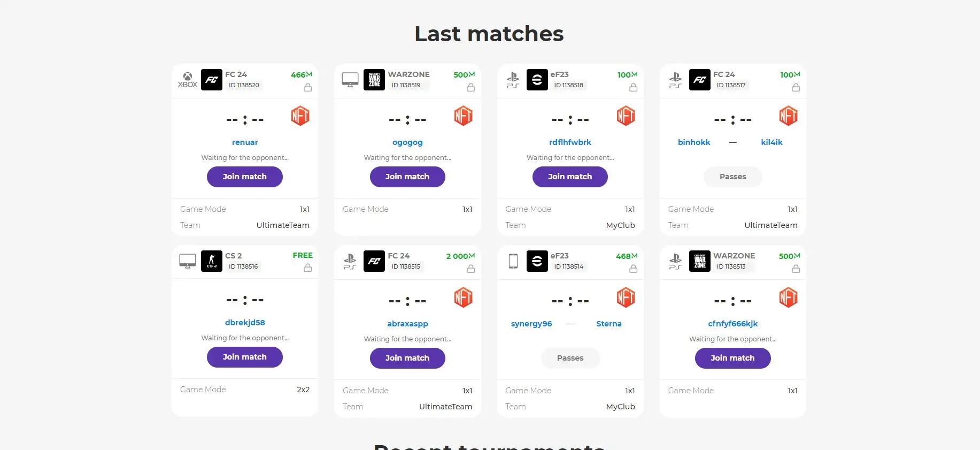Click the lock icon on match 1138517
Screen dimensions: 980x450
[x=796, y=87]
